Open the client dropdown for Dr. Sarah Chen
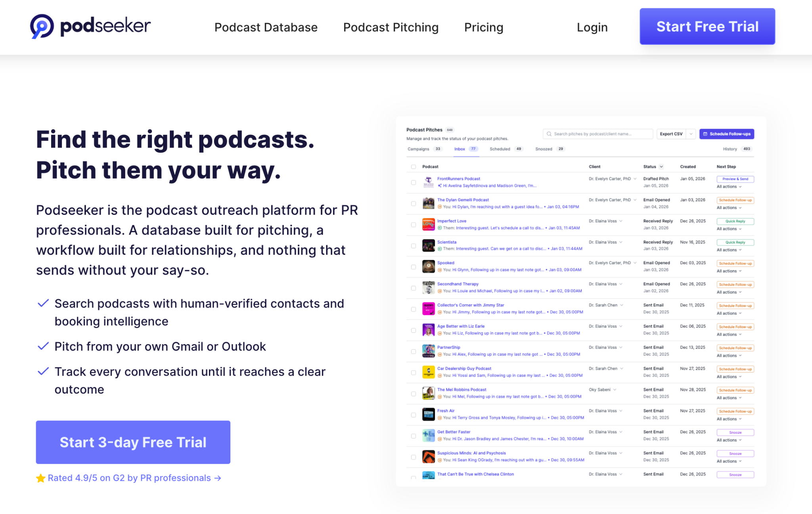The width and height of the screenshot is (812, 514). (x=607, y=305)
